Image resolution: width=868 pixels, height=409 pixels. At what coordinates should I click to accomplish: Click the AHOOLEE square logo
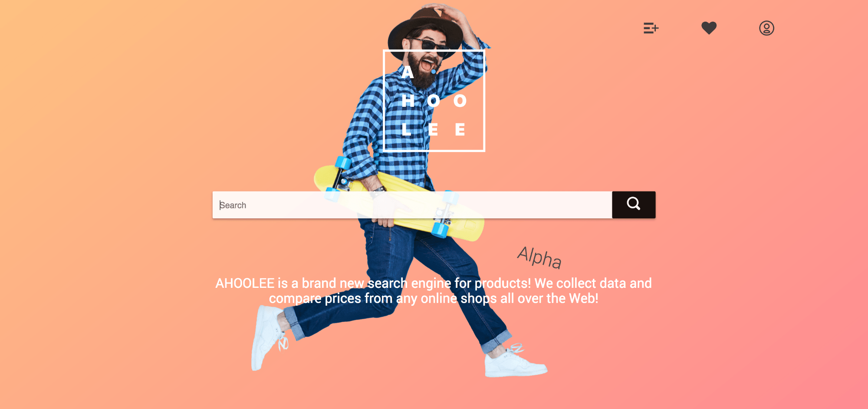434,101
